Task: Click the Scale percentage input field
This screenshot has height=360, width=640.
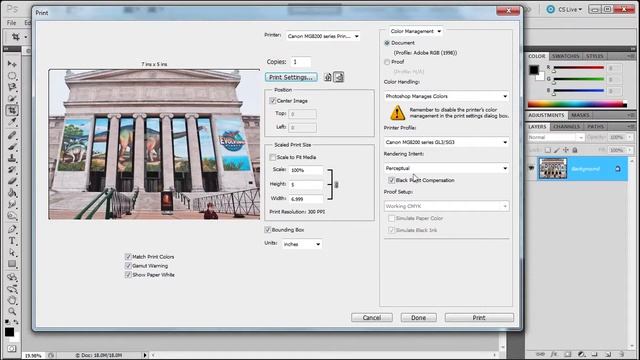Action: coord(306,170)
